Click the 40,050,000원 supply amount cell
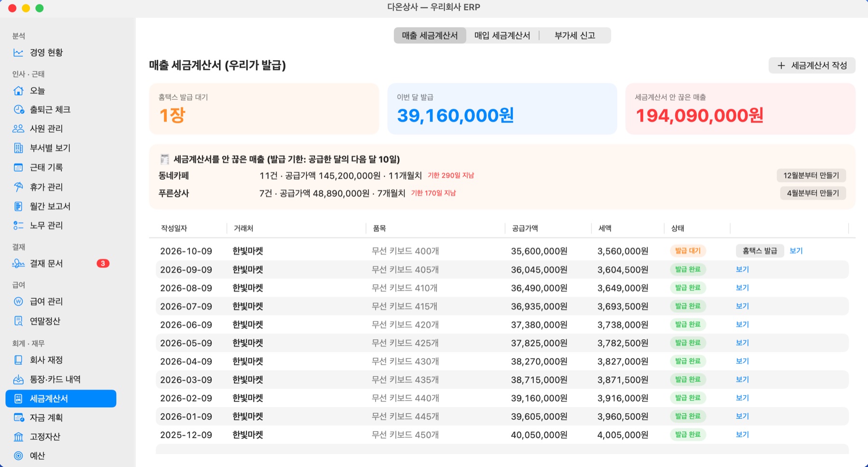Viewport: 868px width, 467px height. (x=539, y=435)
